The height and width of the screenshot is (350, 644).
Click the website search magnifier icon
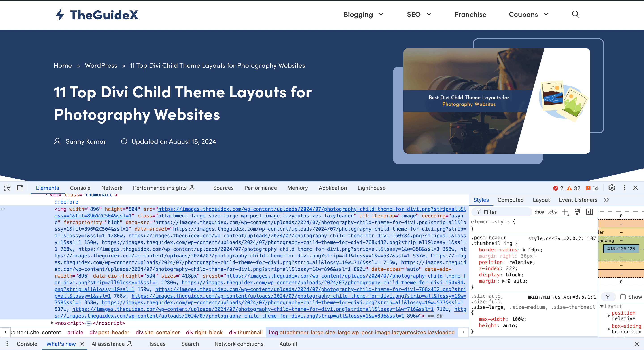(x=575, y=14)
